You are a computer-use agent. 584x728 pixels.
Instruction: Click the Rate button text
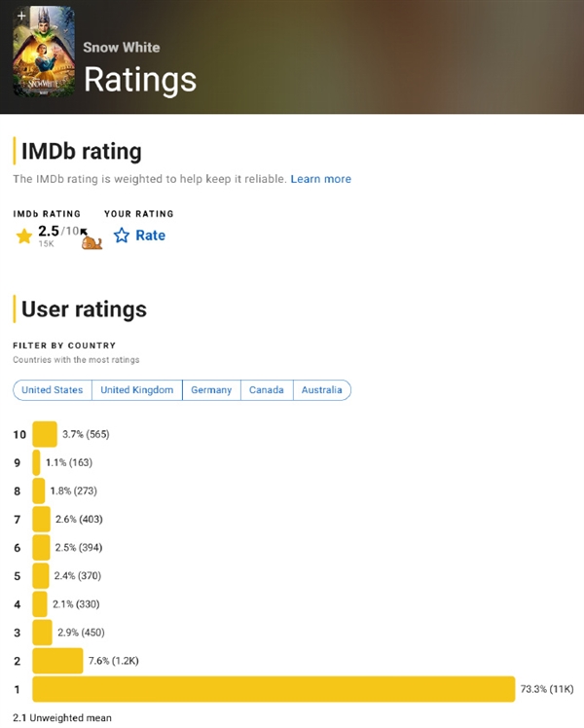(x=151, y=236)
